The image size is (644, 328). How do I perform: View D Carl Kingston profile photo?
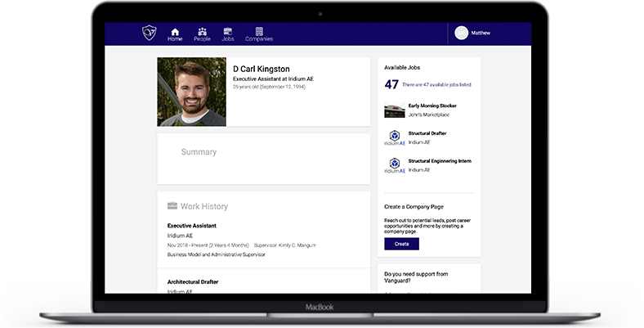pyautogui.click(x=191, y=92)
